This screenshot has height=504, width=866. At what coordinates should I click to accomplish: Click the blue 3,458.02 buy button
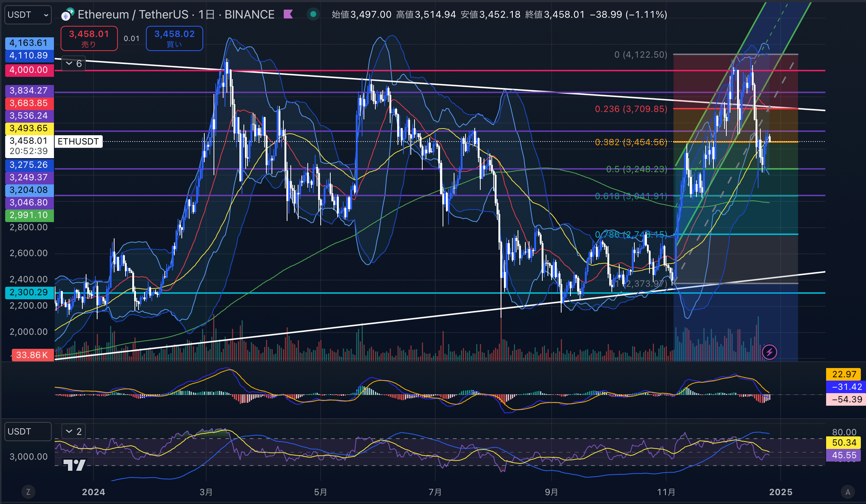[x=174, y=38]
